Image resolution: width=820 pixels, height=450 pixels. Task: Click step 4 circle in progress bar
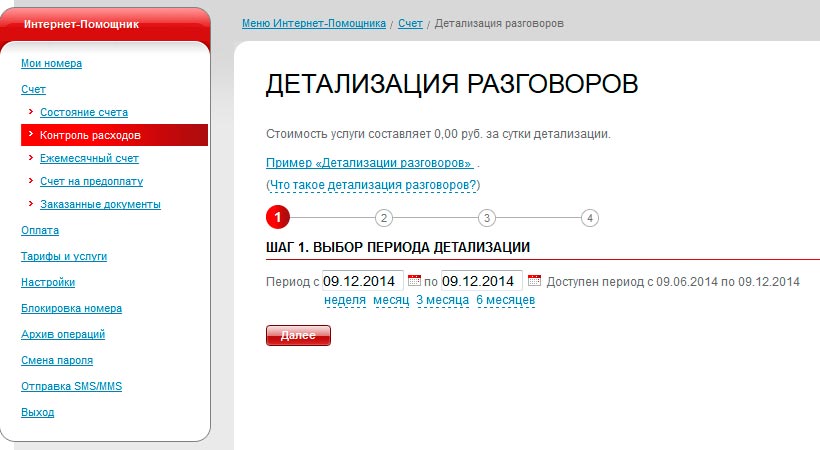click(590, 218)
